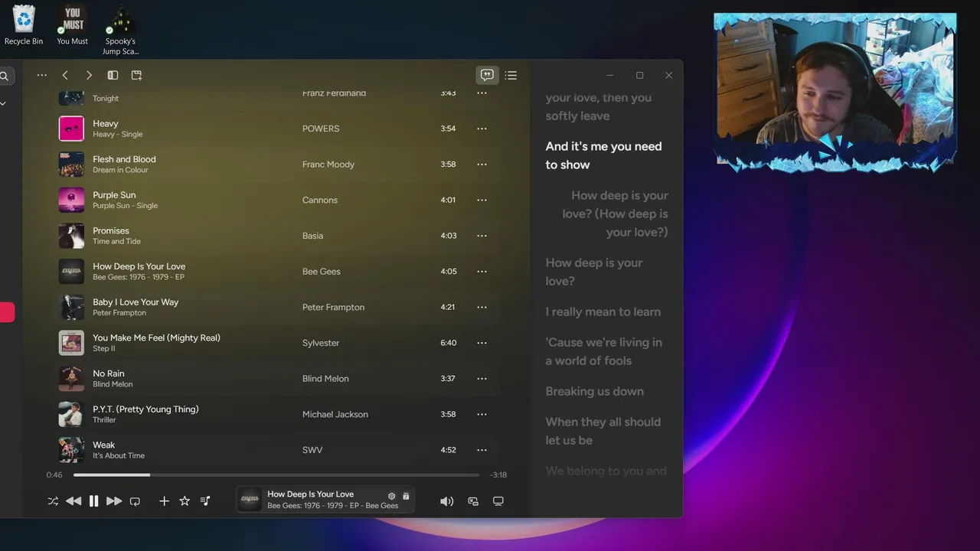Click the Bee Gees row album artwork
Viewport: 980px width, 551px height.
(71, 272)
